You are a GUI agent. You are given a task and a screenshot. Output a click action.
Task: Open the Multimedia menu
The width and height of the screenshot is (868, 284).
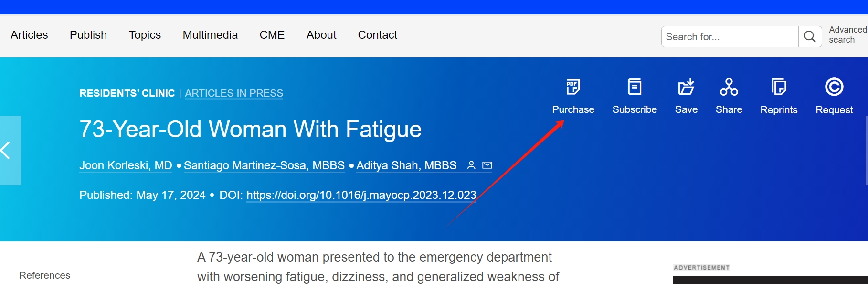[x=210, y=35]
